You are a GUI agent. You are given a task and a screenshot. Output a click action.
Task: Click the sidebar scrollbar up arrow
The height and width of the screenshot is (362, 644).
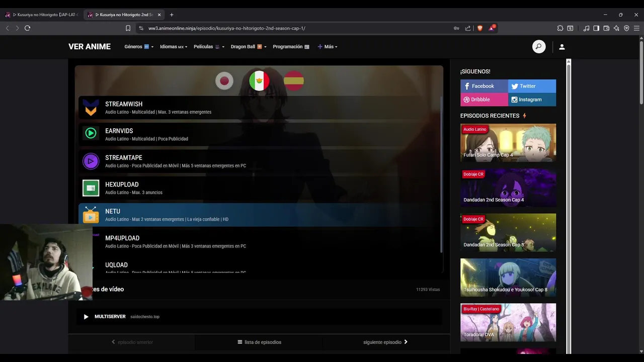point(569,61)
